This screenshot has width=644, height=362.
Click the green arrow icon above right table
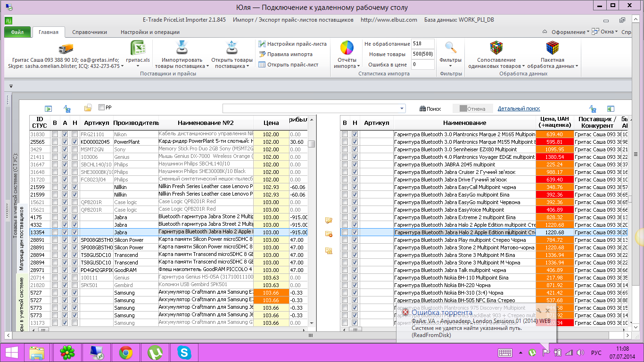[x=611, y=108]
